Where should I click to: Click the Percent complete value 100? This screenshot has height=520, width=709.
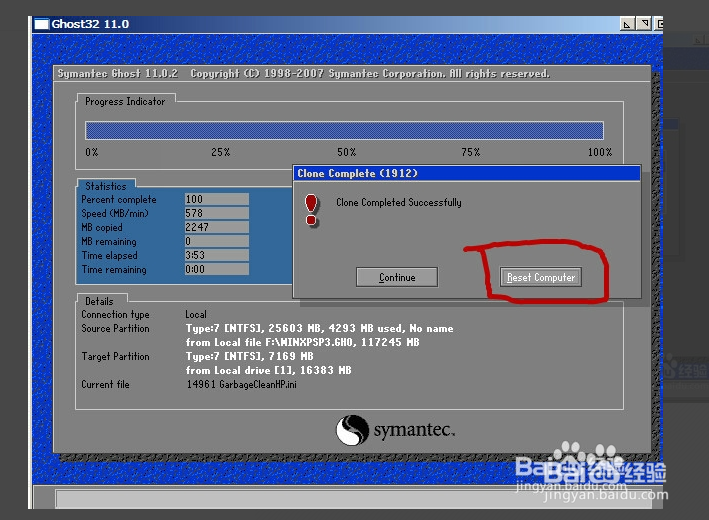[217, 199]
